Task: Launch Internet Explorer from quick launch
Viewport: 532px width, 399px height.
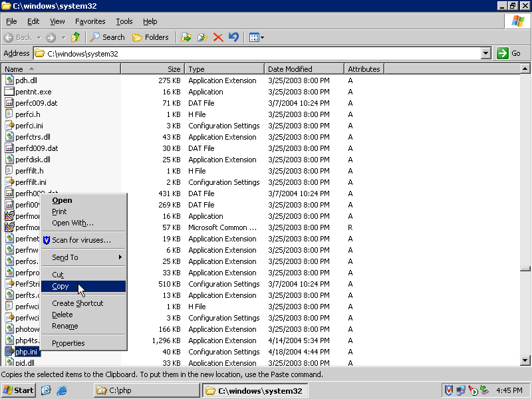Action: click(62, 390)
